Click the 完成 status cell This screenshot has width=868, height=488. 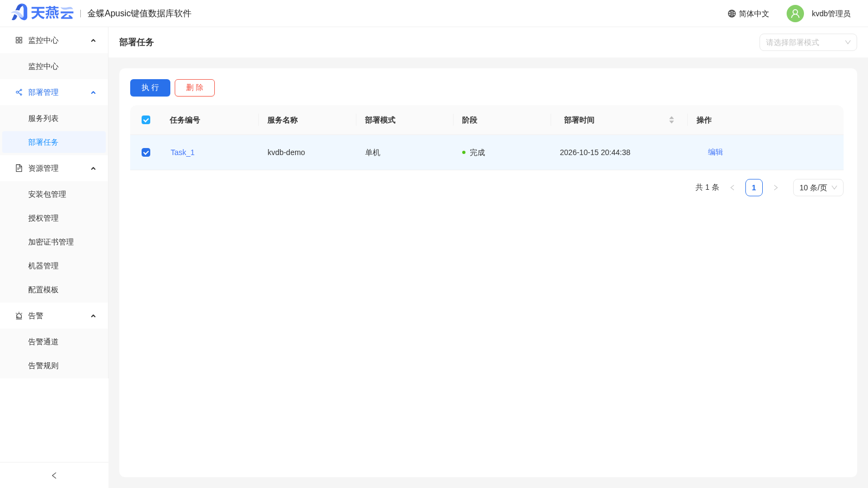[x=474, y=152]
